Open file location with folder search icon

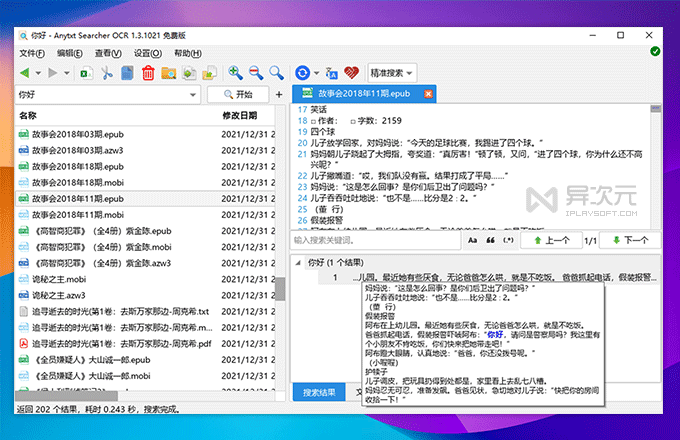coord(168,73)
